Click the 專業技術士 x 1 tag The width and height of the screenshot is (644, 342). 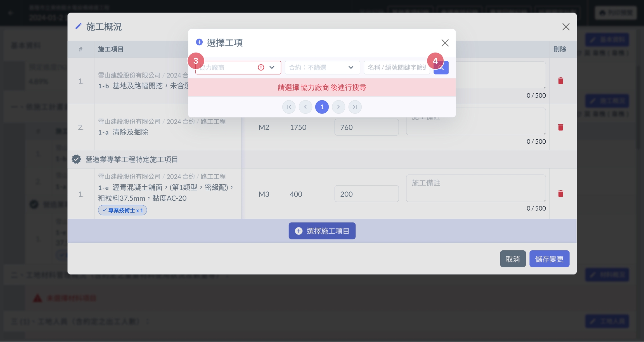[122, 210]
